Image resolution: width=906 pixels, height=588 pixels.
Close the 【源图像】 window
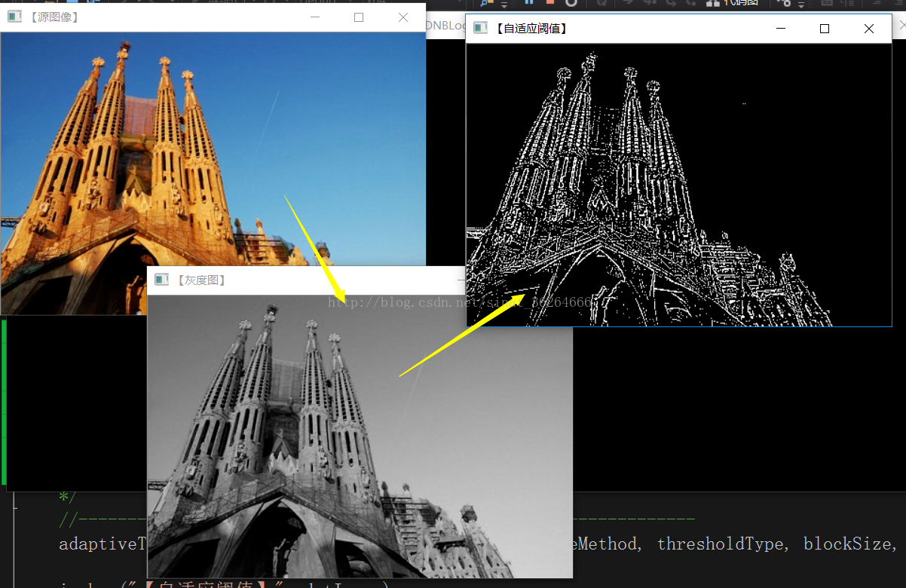pos(402,17)
